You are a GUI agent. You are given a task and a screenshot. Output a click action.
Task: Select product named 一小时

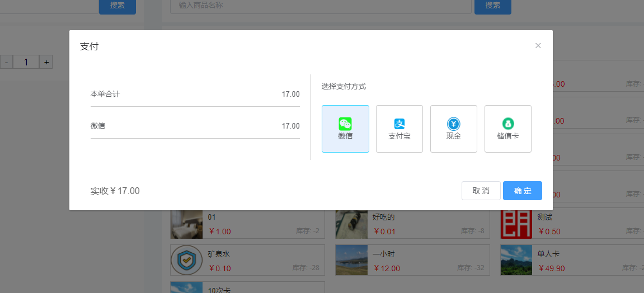(x=384, y=254)
